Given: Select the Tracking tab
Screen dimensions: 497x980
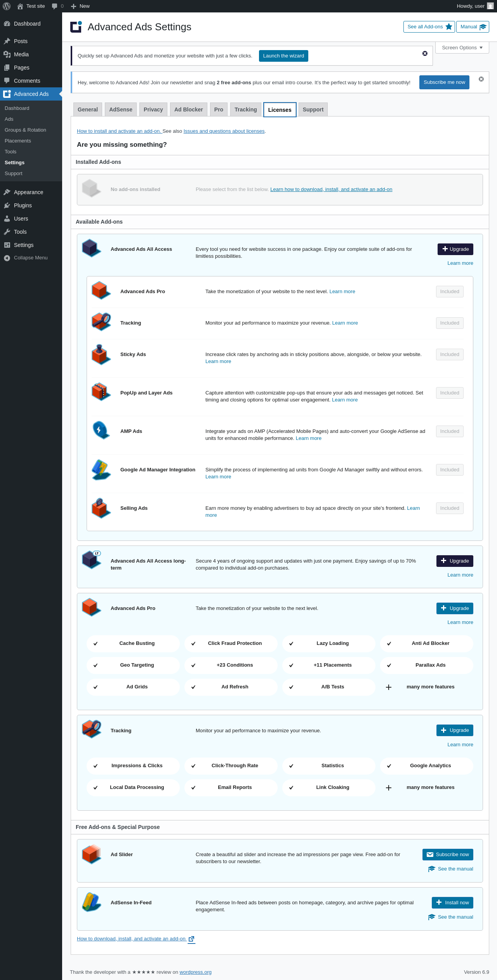Looking at the screenshot, I should coord(246,109).
